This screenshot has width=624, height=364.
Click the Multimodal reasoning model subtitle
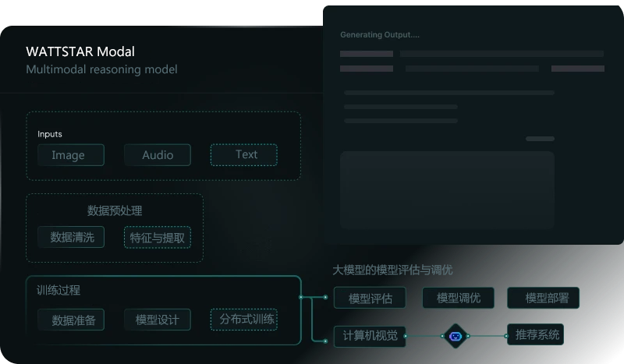click(101, 69)
